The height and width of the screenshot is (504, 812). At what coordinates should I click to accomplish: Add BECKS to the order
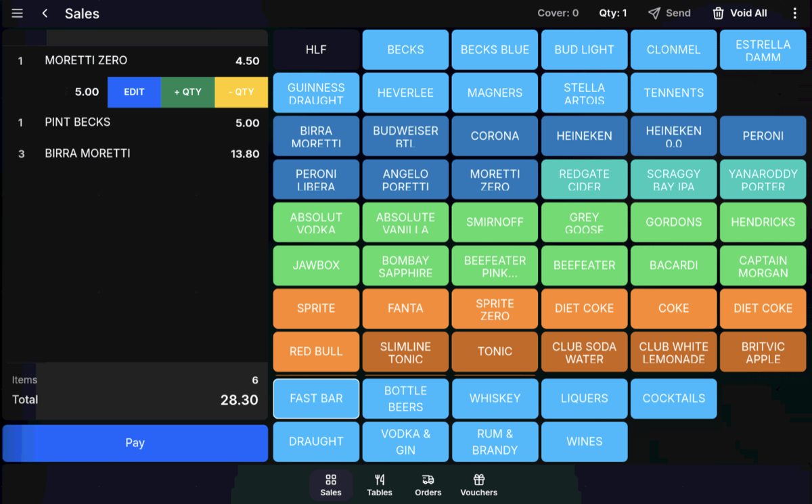click(x=405, y=50)
